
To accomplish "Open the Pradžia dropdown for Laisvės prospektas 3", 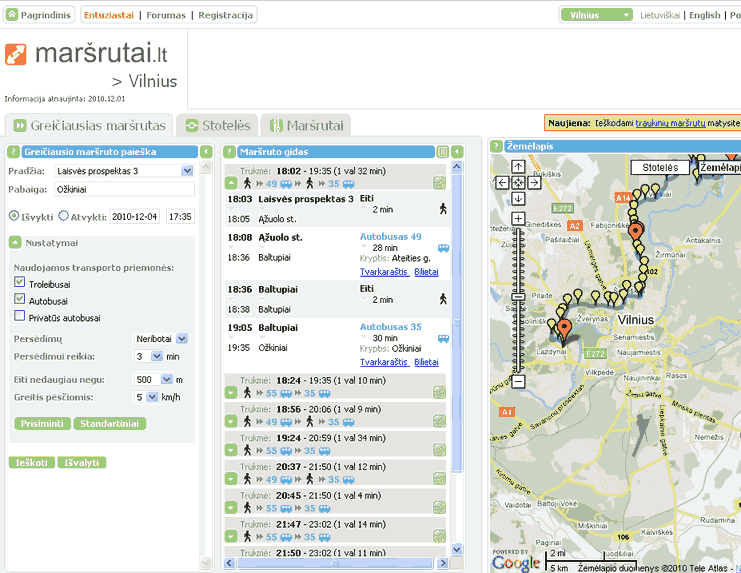I will (x=187, y=171).
